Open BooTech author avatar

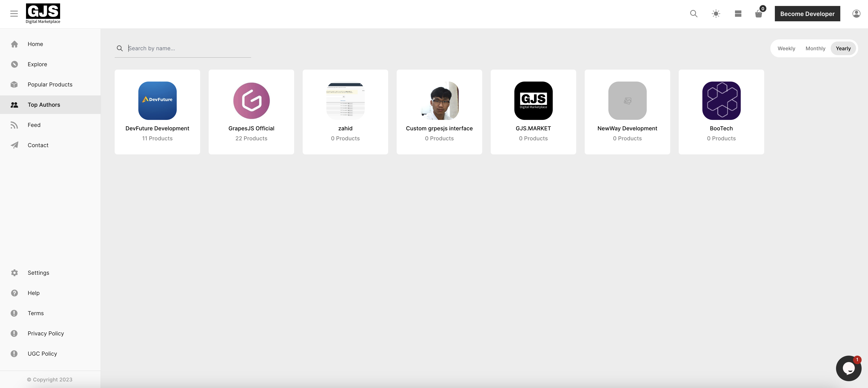coord(721,101)
